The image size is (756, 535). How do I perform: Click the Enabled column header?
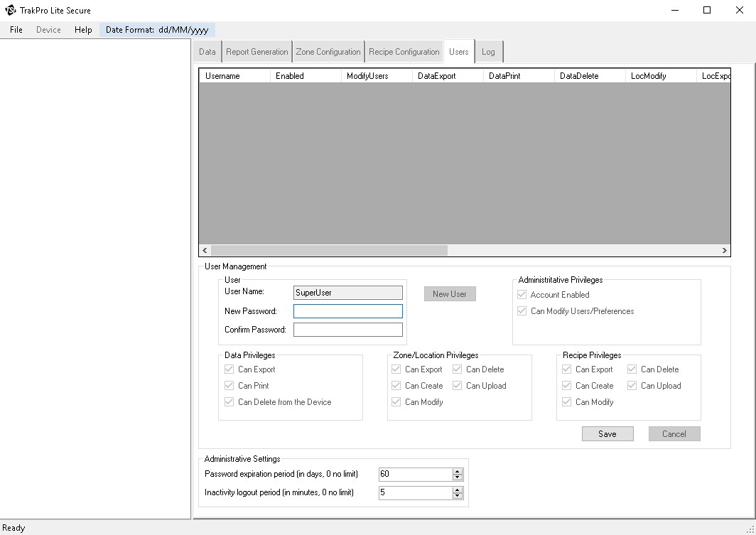pos(306,76)
